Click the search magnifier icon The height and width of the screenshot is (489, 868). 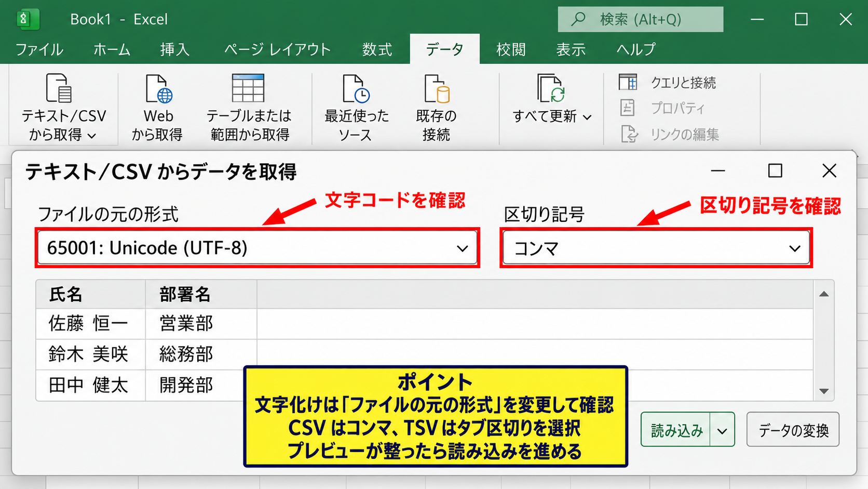[x=578, y=19]
